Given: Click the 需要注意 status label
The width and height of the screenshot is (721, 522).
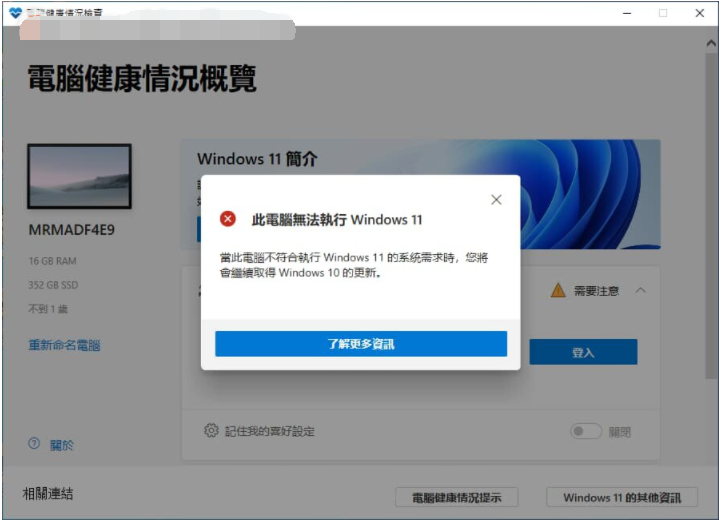Looking at the screenshot, I should pyautogui.click(x=596, y=291).
